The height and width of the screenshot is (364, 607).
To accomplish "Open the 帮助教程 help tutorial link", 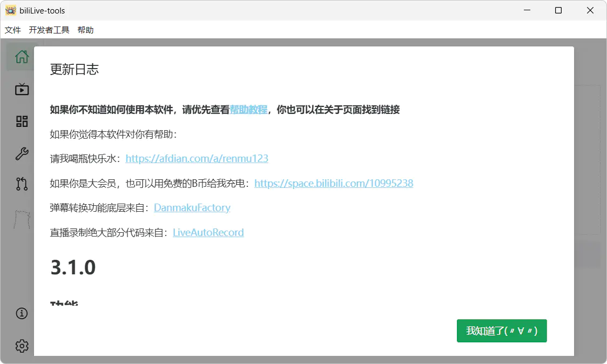I will click(x=248, y=109).
